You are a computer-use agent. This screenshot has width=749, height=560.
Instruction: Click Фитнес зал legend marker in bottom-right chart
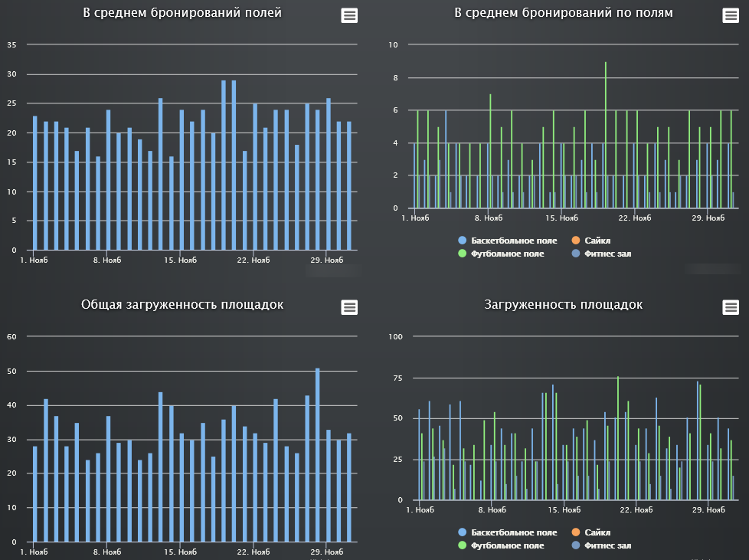(576, 545)
